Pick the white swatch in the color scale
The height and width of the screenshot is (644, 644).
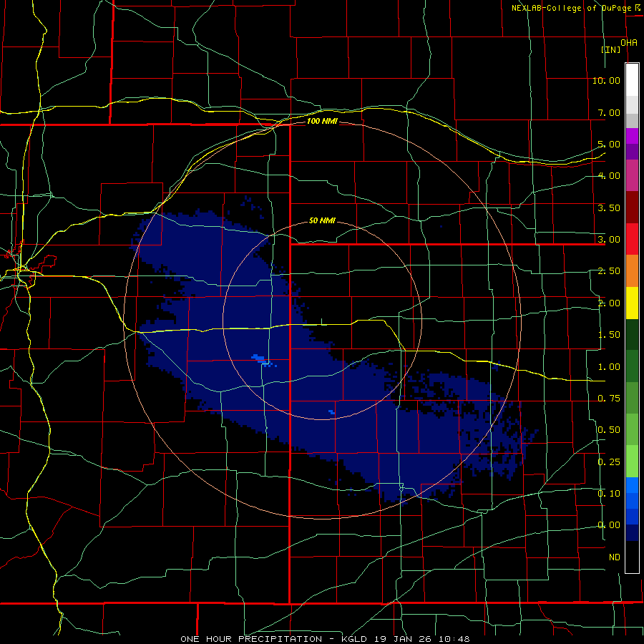pyautogui.click(x=632, y=80)
